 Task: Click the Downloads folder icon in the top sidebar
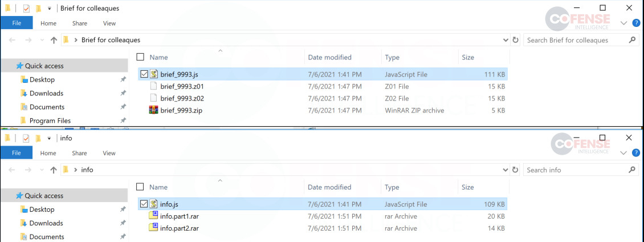(x=24, y=93)
